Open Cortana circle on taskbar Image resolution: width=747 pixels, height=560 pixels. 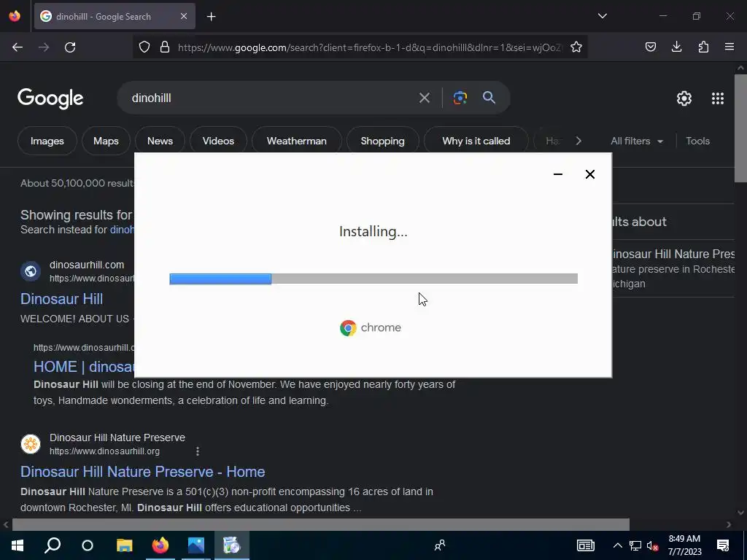(x=88, y=545)
